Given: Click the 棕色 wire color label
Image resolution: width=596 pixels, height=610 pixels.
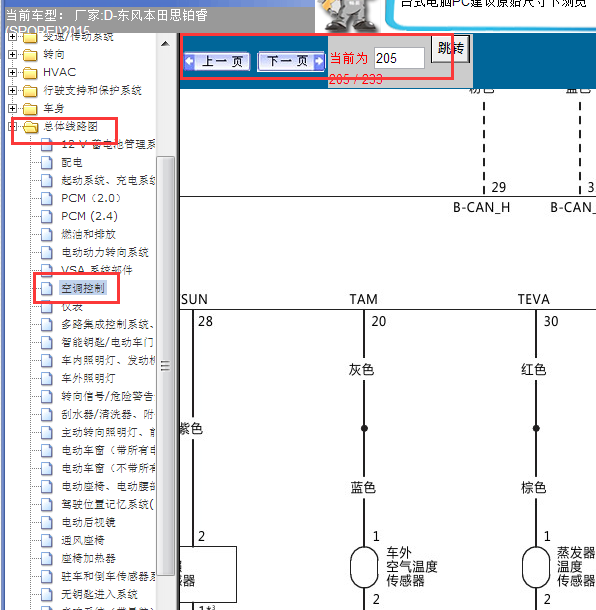Looking at the screenshot, I should point(533,487).
